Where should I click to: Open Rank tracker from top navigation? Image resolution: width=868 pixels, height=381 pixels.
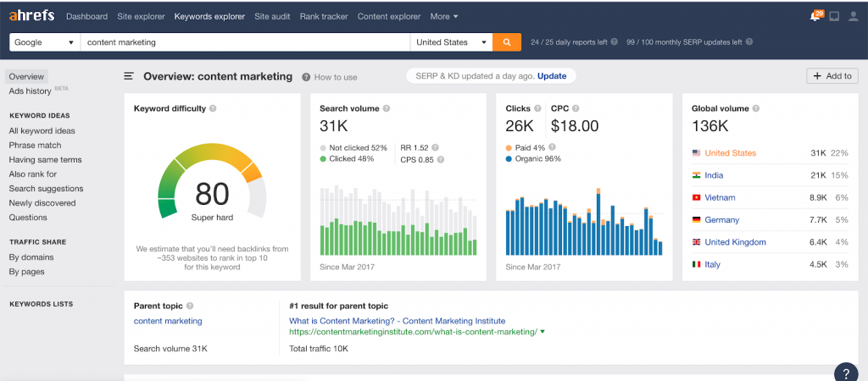pos(324,17)
